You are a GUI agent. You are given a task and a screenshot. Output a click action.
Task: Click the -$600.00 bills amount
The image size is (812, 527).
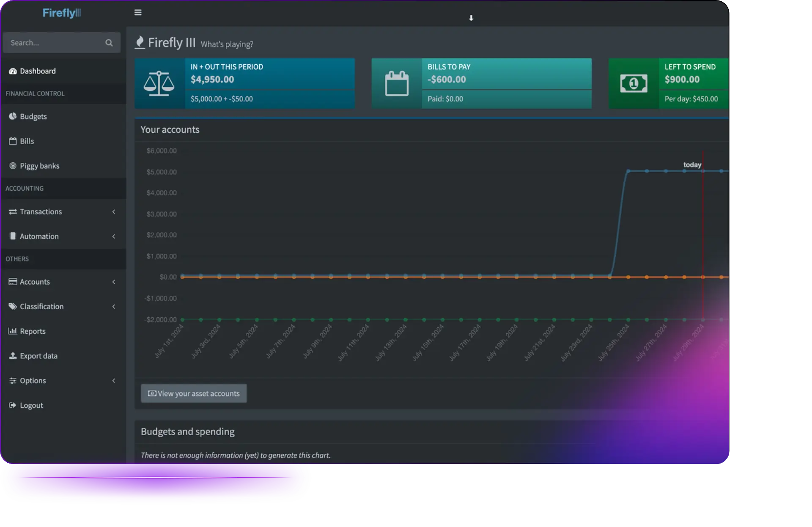click(447, 80)
